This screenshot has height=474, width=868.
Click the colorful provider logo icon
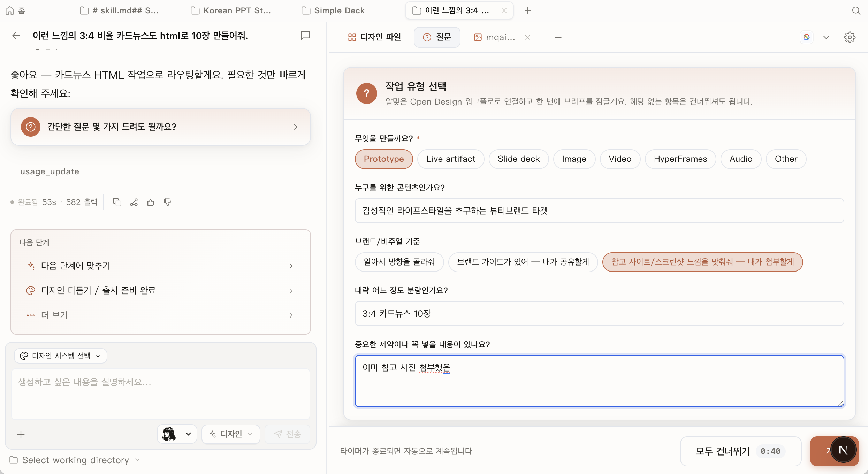[x=806, y=37]
